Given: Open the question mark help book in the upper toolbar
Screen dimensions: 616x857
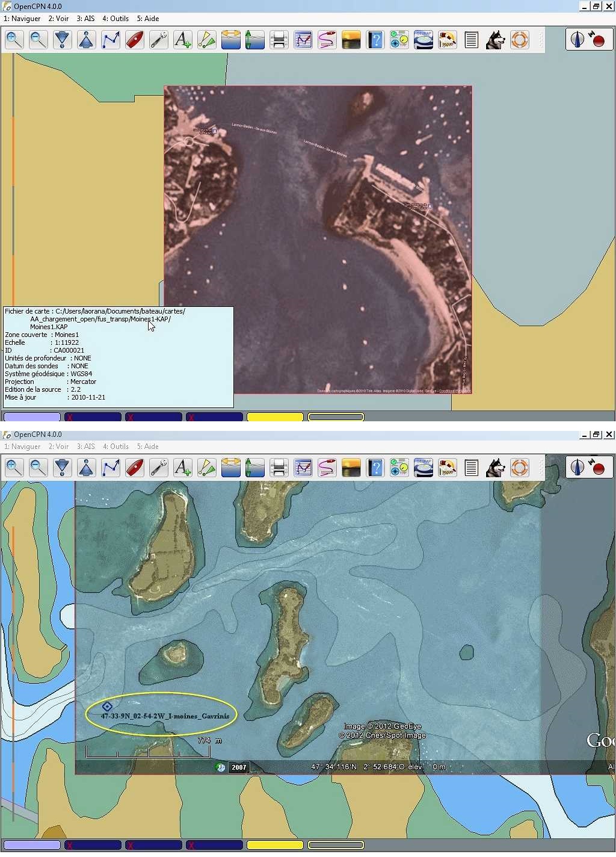Looking at the screenshot, I should click(375, 40).
